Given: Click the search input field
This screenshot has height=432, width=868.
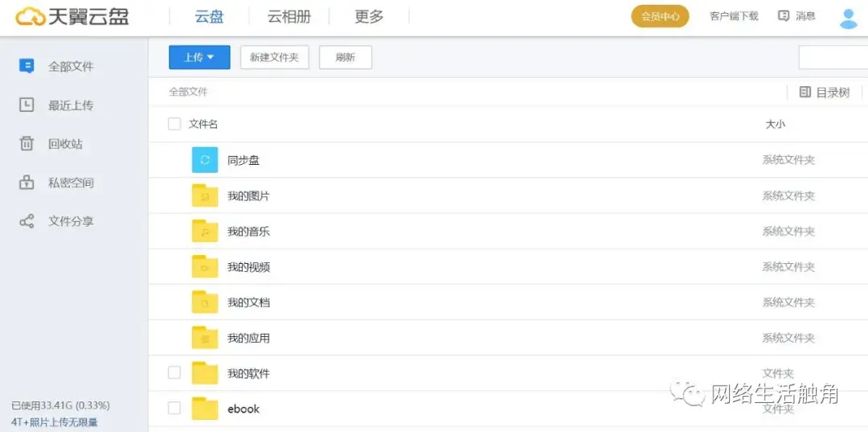Looking at the screenshot, I should pos(833,58).
